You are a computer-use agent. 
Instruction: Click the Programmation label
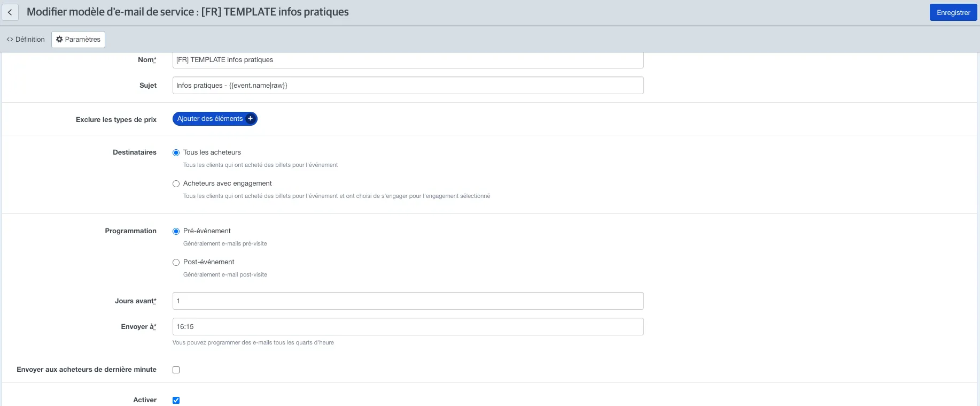click(x=130, y=231)
